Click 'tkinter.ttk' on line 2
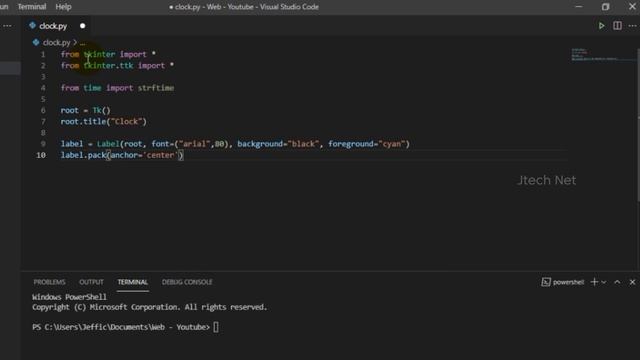640x360 pixels. tap(108, 66)
